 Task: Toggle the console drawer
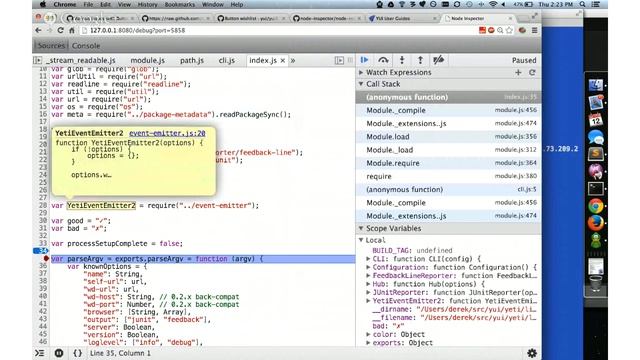40,353
